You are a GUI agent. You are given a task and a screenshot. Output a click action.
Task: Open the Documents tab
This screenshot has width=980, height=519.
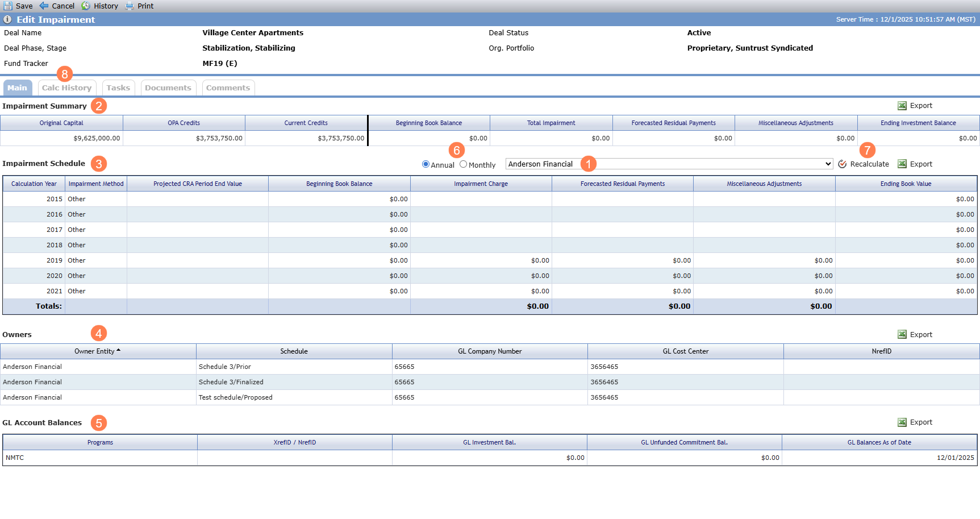point(168,88)
